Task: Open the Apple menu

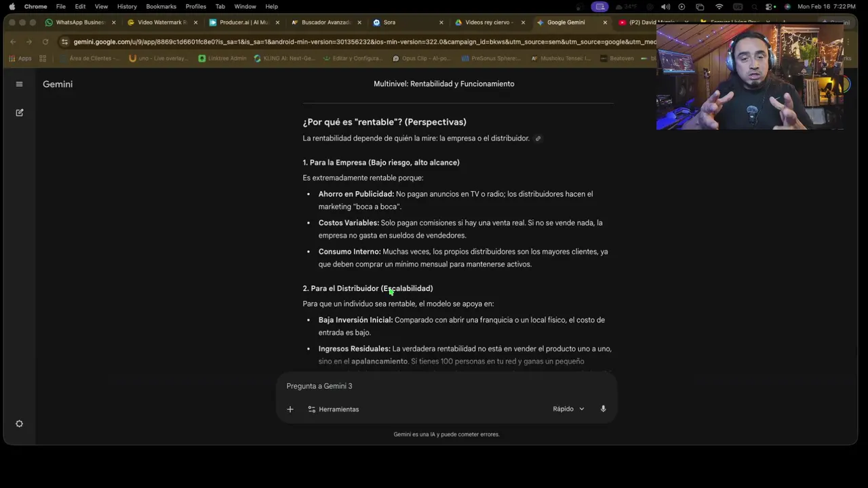Action: click(12, 6)
